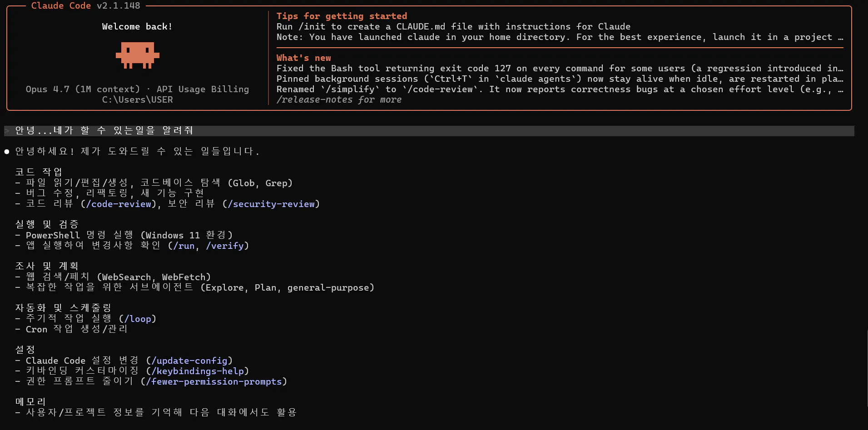The height and width of the screenshot is (430, 868).
Task: Click the 'Welcome back!' heading
Action: [137, 26]
